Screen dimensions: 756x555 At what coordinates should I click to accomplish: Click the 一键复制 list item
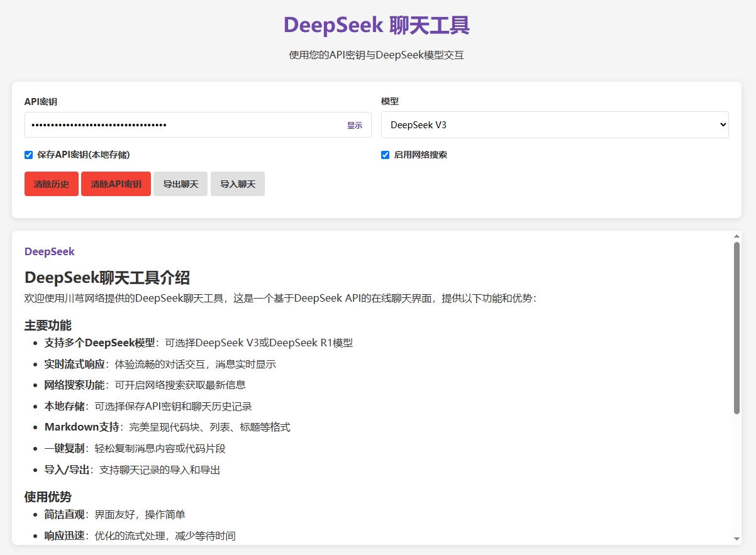135,448
